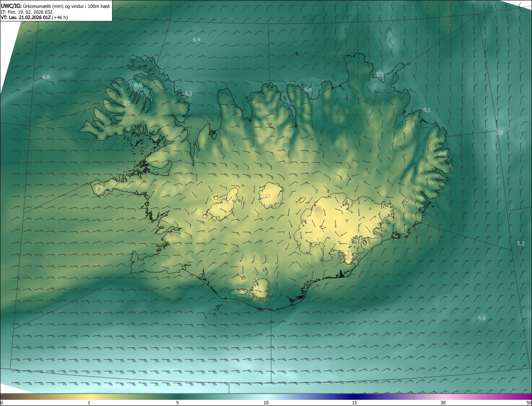532x406 pixels.
Task: Click the 1 tick on the color scale
Action: pyautogui.click(x=89, y=403)
